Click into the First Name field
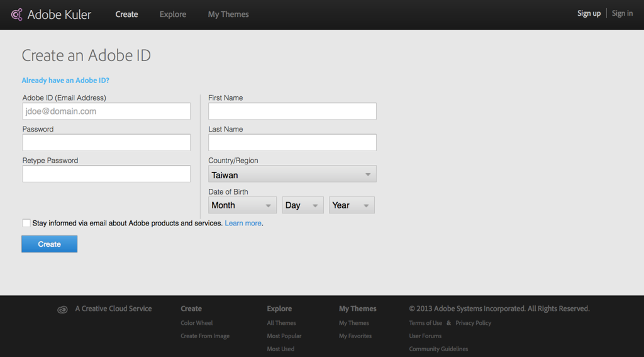Screen dimensions: 644x357 (292, 111)
